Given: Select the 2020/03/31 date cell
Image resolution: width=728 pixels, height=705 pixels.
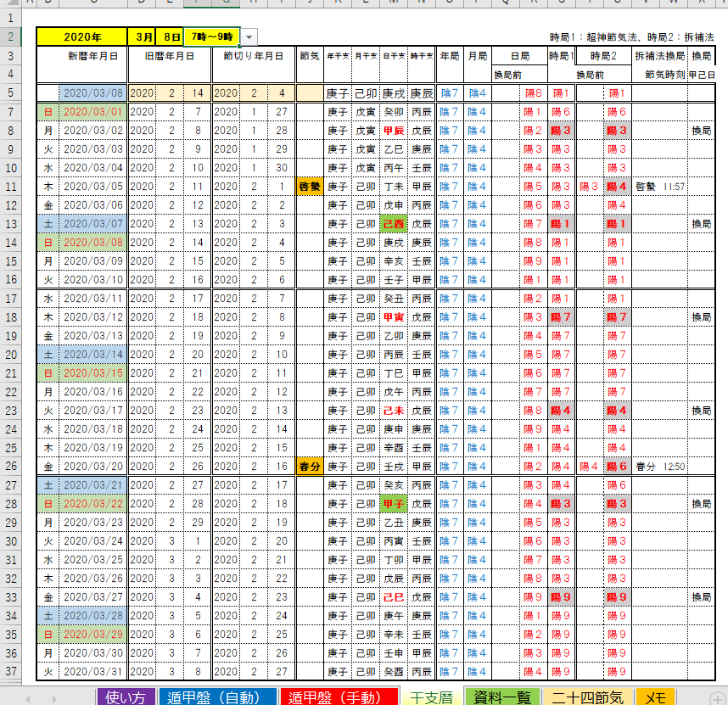Looking at the screenshot, I should [x=92, y=672].
